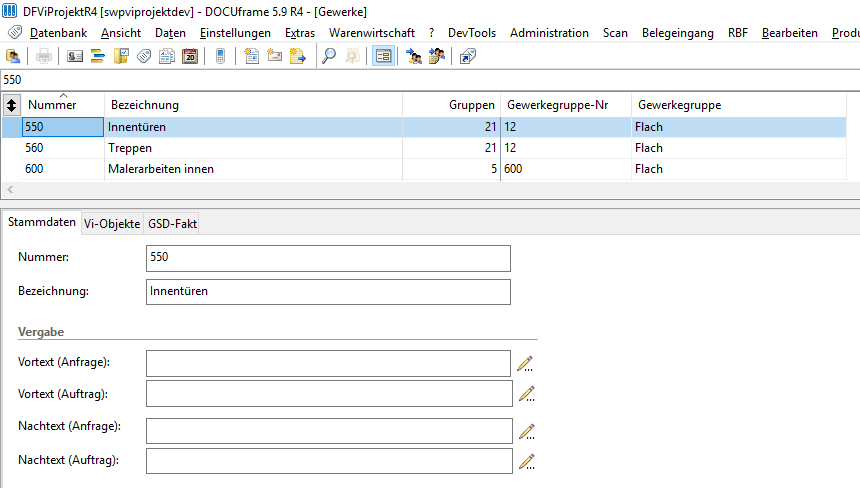Open the question mark help menu
This screenshot has width=860, height=488.
[x=432, y=33]
